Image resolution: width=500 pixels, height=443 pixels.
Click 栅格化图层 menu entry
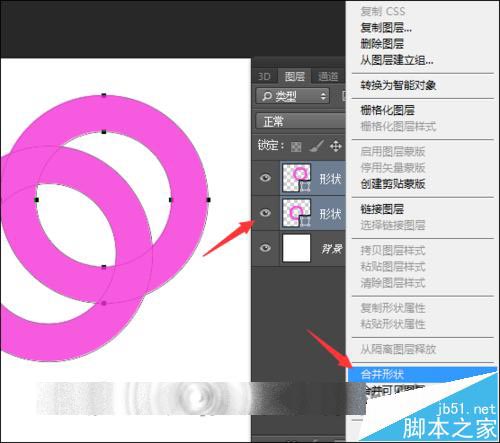(388, 110)
